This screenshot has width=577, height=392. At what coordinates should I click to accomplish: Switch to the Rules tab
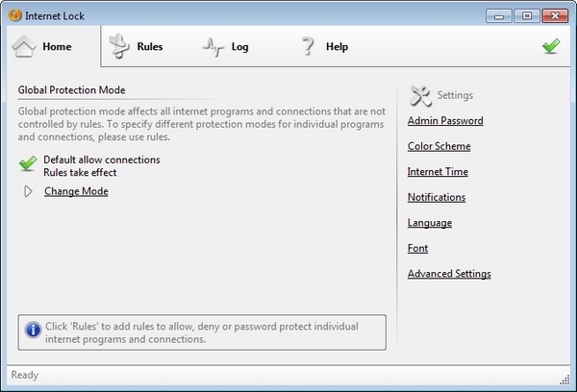[149, 46]
